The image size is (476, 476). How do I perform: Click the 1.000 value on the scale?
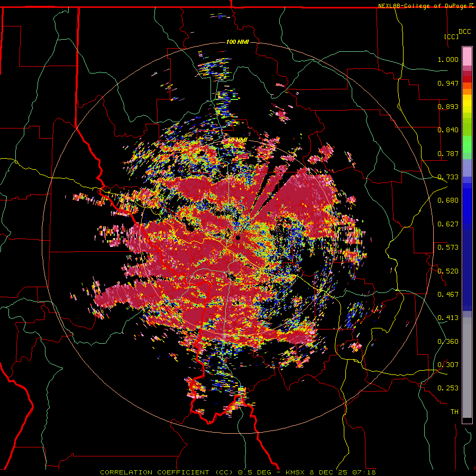point(448,59)
